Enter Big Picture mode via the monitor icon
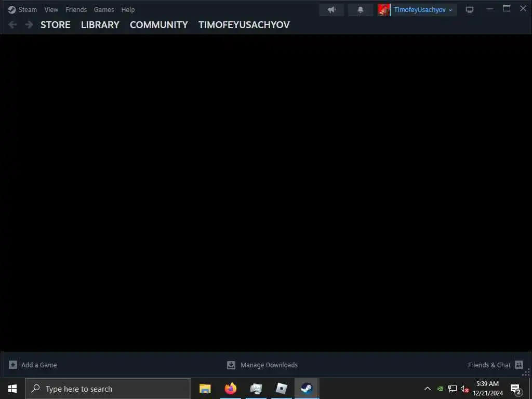532x399 pixels. pos(470,10)
